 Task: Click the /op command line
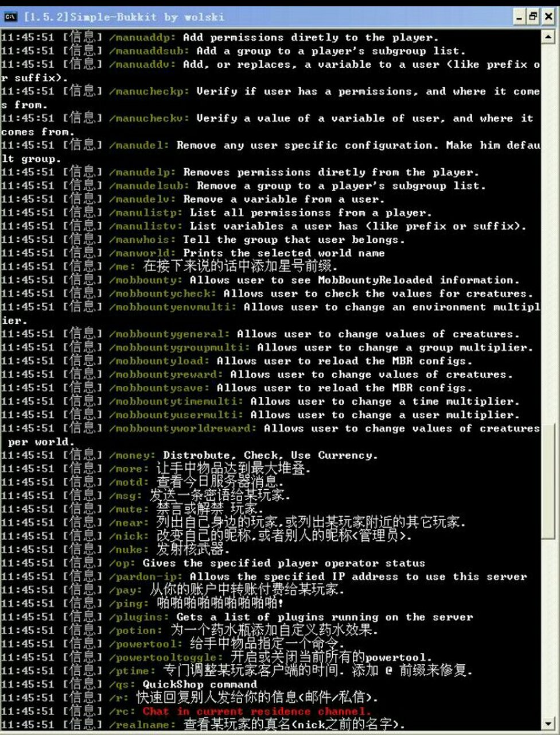point(122,563)
